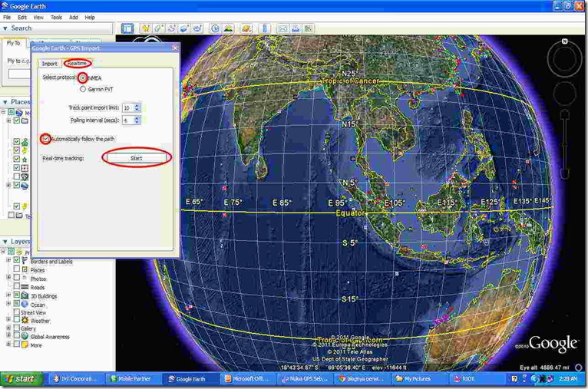Click the Add Image Overlay icon

(x=184, y=28)
